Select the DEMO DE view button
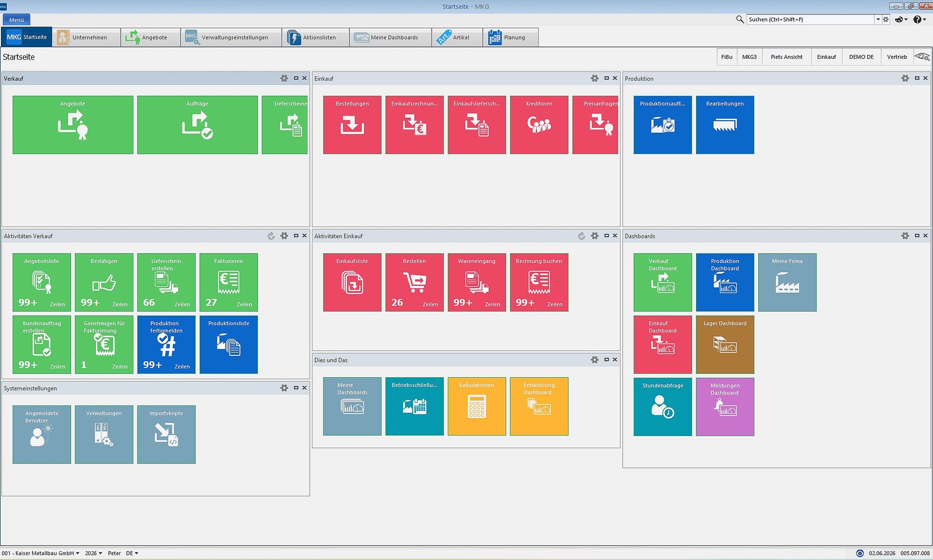 coord(861,57)
